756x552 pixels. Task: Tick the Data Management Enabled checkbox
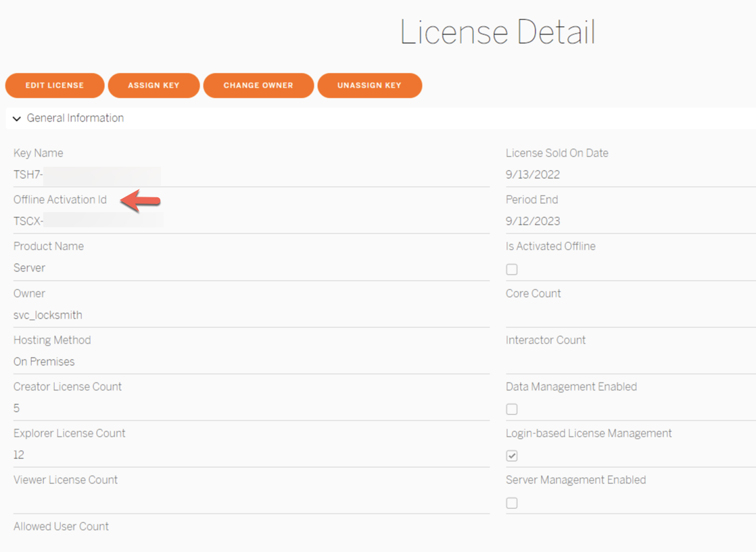click(512, 409)
